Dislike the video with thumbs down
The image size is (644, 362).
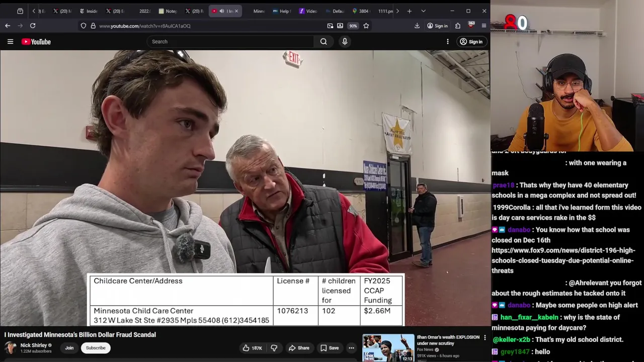274,348
